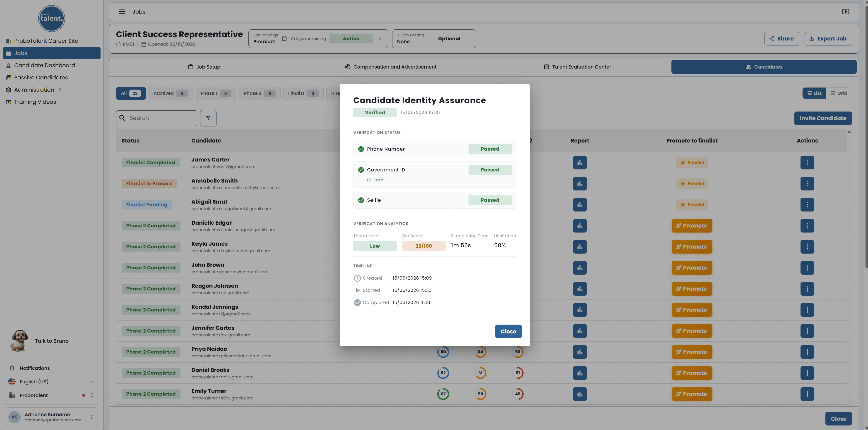Image resolution: width=868 pixels, height=430 pixels.
Task: Open actions menu for Danielle Edgar
Action: [x=807, y=226]
